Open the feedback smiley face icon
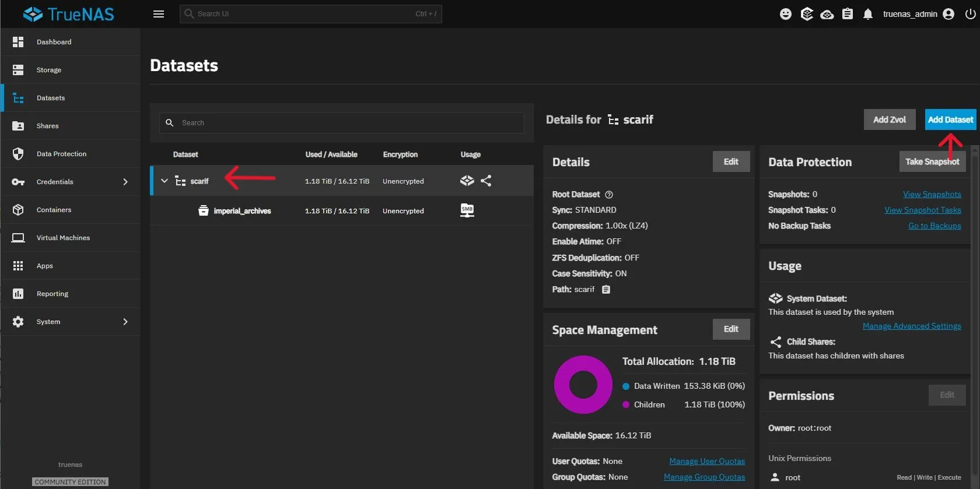 (786, 14)
